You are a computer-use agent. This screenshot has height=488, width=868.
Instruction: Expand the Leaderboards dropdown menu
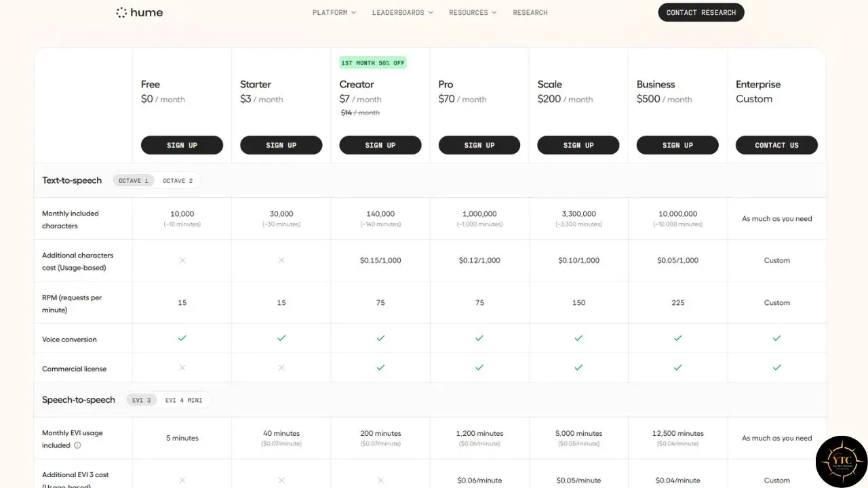click(403, 12)
